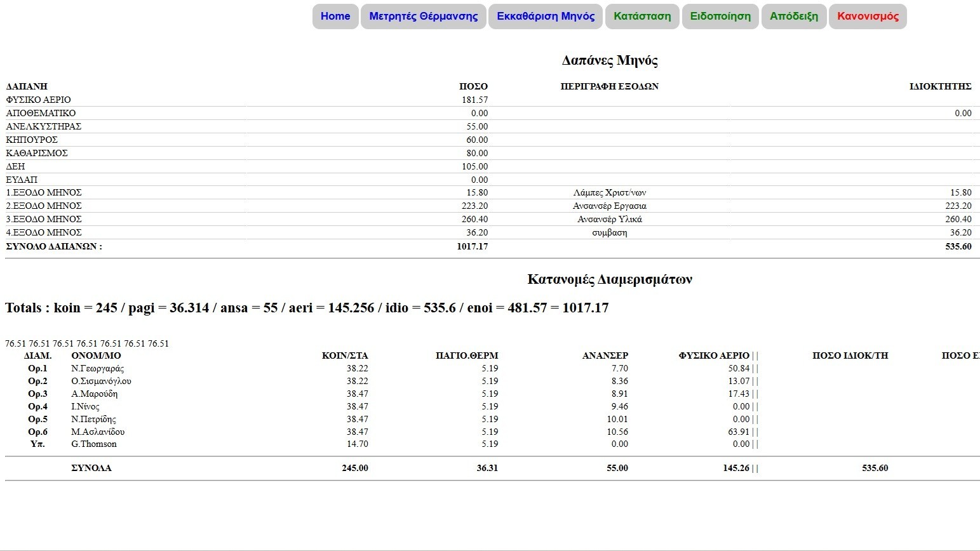Select the G.Thomson resident row

pos(94,444)
